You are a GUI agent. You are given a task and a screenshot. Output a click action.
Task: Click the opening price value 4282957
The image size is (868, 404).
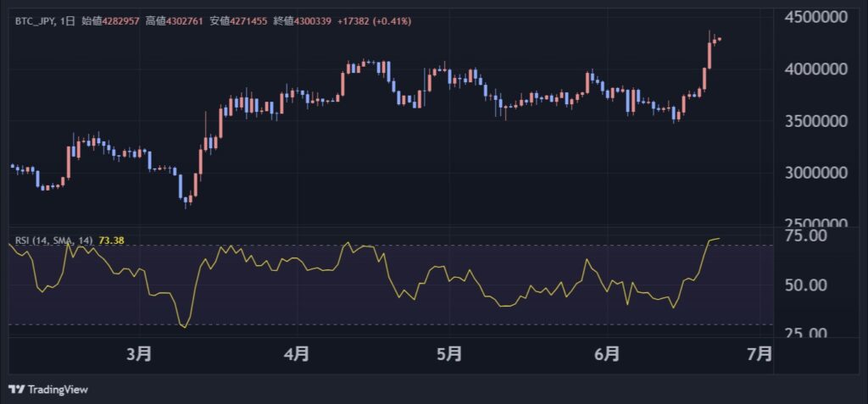pos(119,21)
